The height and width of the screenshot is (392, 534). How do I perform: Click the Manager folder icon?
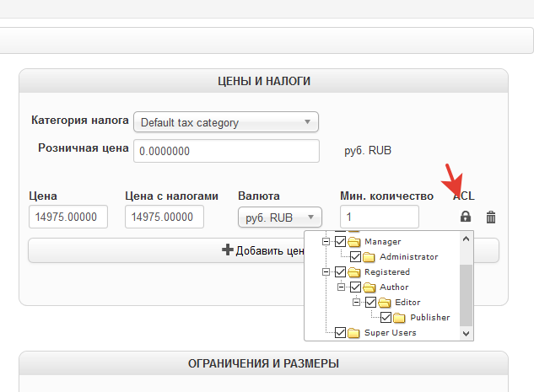point(354,242)
